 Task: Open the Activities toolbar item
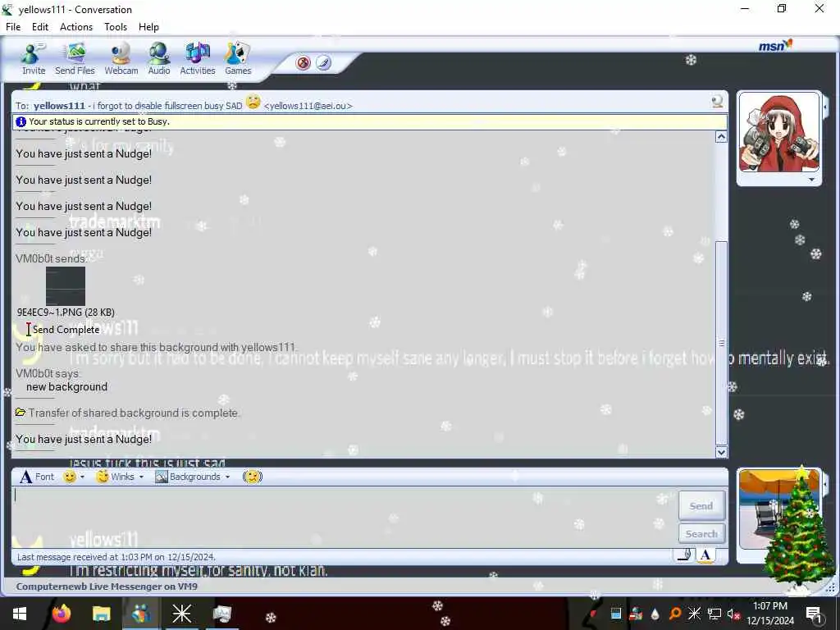[198, 59]
